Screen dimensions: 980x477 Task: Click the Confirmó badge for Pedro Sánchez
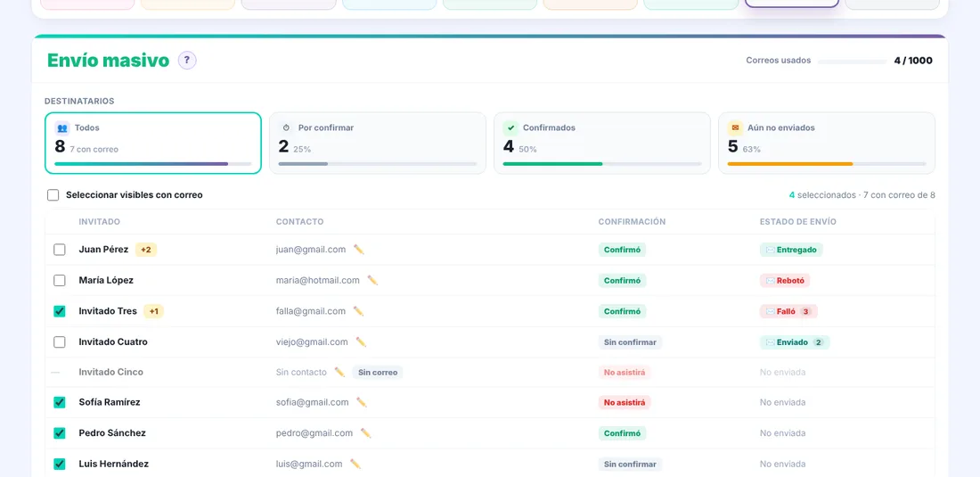(622, 433)
